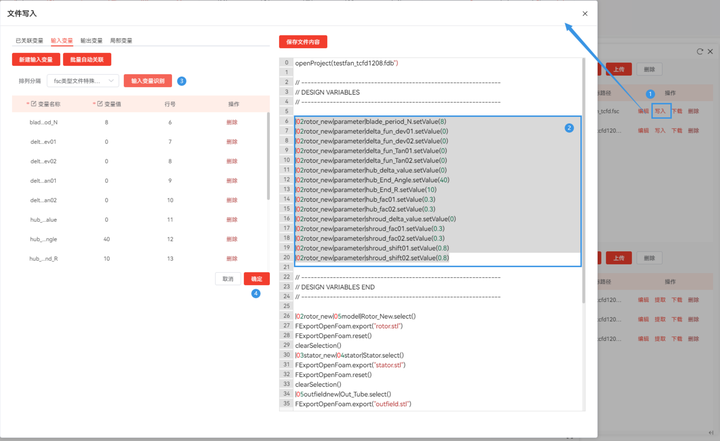
Task: Click the 批量自动关联 button
Action: (x=87, y=59)
